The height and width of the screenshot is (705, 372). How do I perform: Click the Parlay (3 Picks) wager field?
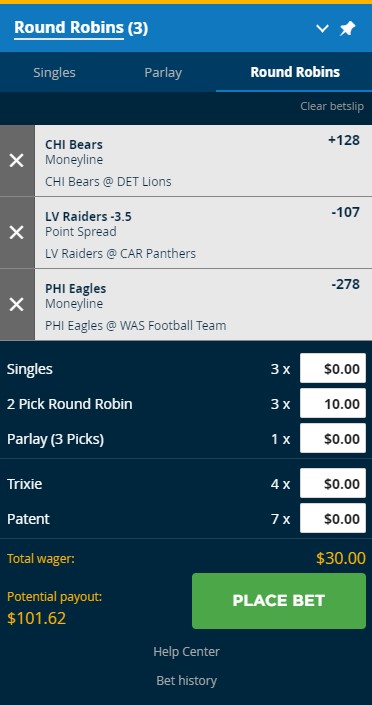[333, 438]
